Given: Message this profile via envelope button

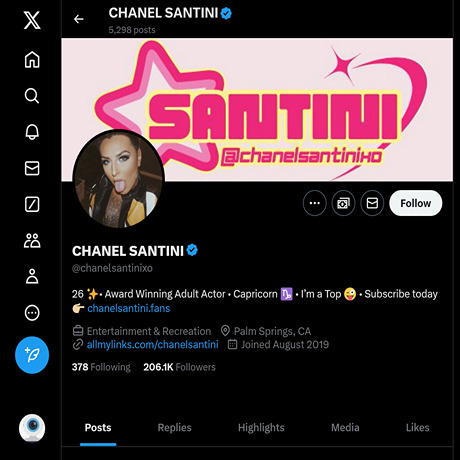Looking at the screenshot, I should (372, 203).
